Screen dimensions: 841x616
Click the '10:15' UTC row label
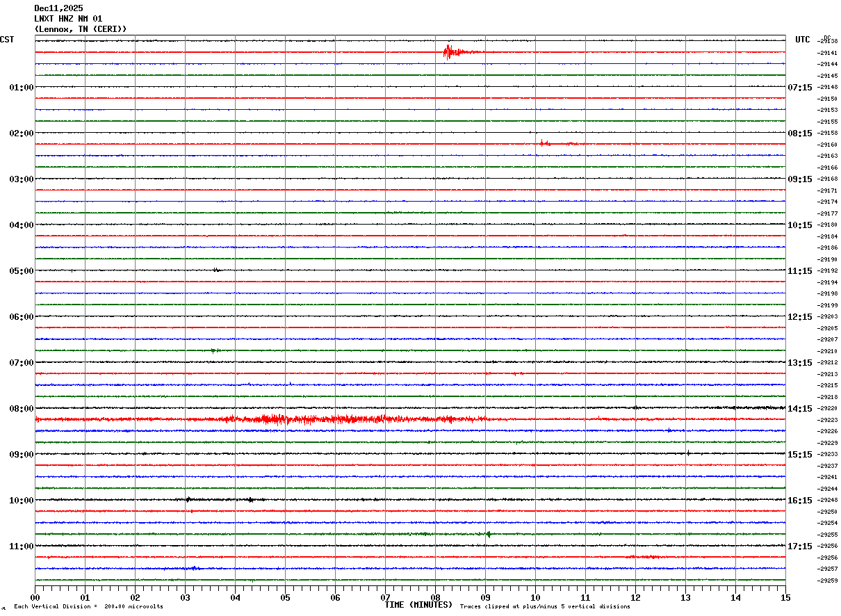pos(800,225)
